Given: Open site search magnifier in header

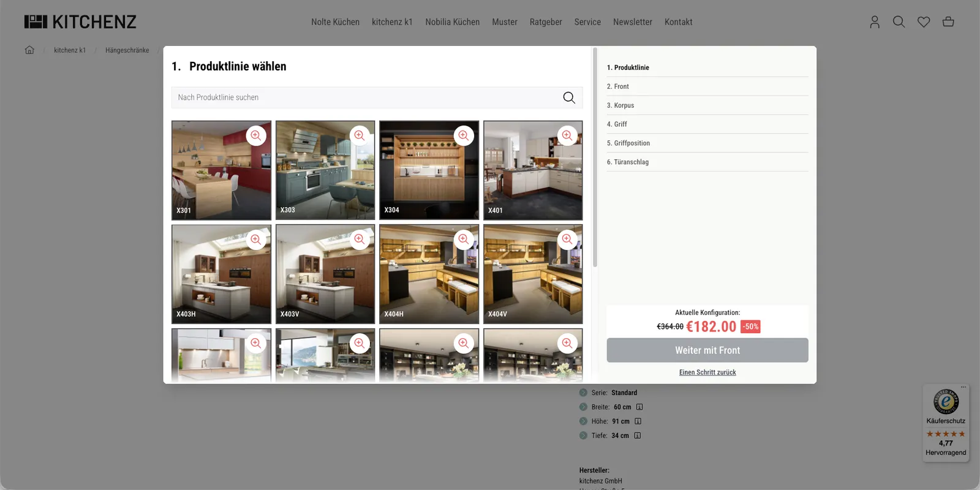Looking at the screenshot, I should click(x=899, y=22).
